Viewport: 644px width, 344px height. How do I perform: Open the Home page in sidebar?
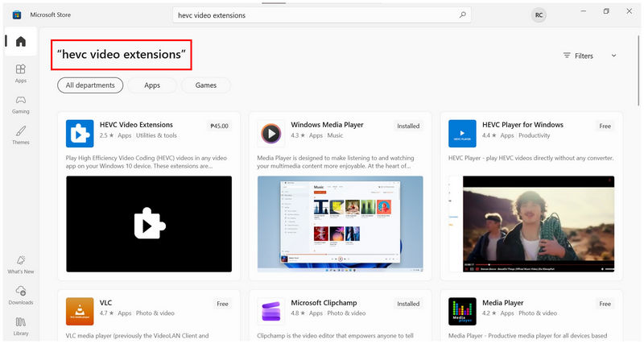pos(21,41)
